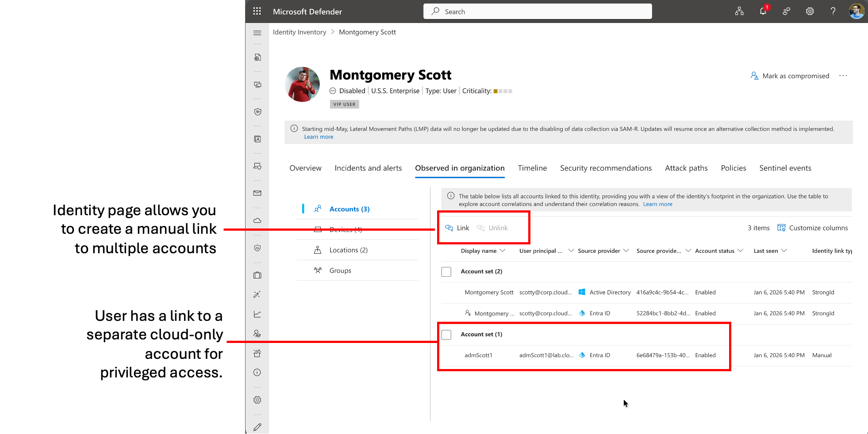Open the app launcher waffle icon
This screenshot has width=868, height=434.
click(257, 11)
